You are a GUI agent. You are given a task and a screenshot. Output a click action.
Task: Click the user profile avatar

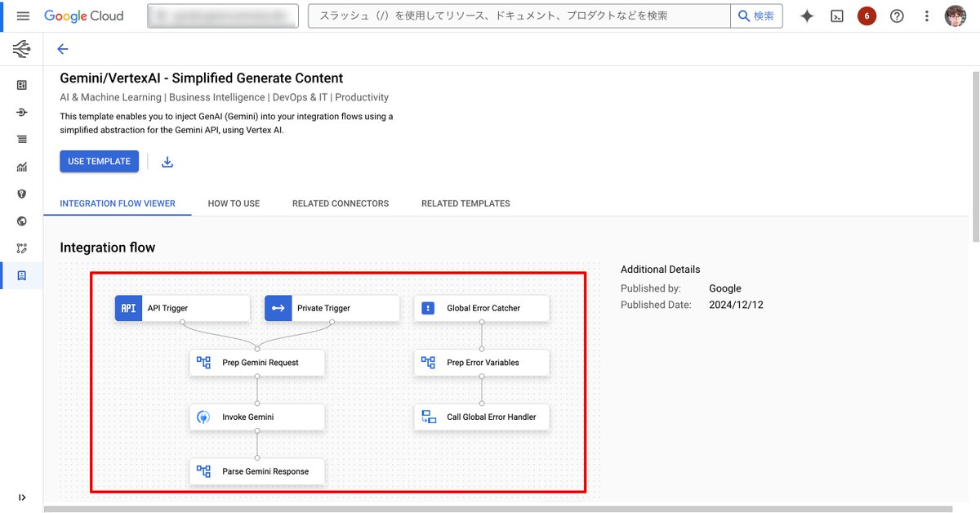click(x=955, y=16)
